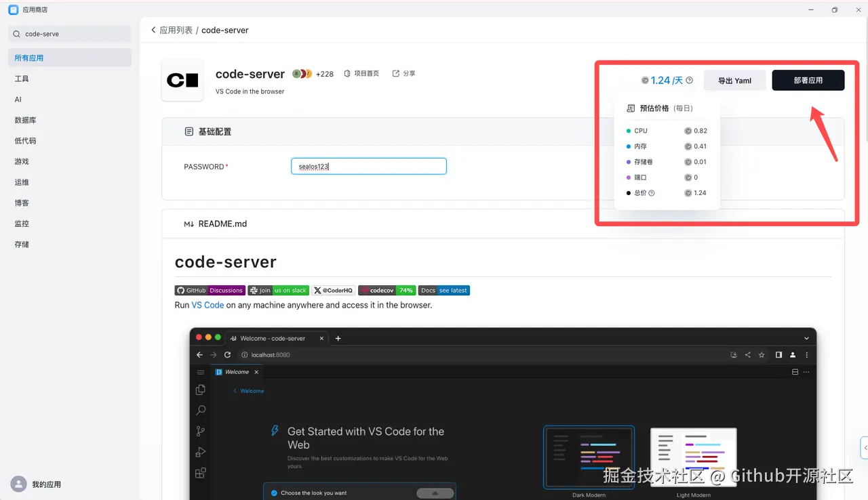Viewport: 868px width, 500px height.
Task: Click the contributor avatars next to +228
Action: pos(302,74)
